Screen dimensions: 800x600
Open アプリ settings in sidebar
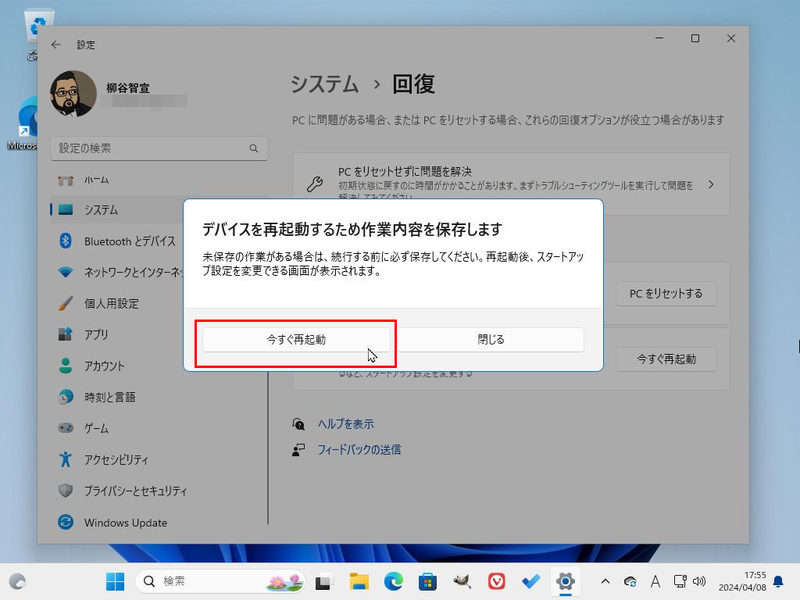click(x=117, y=335)
